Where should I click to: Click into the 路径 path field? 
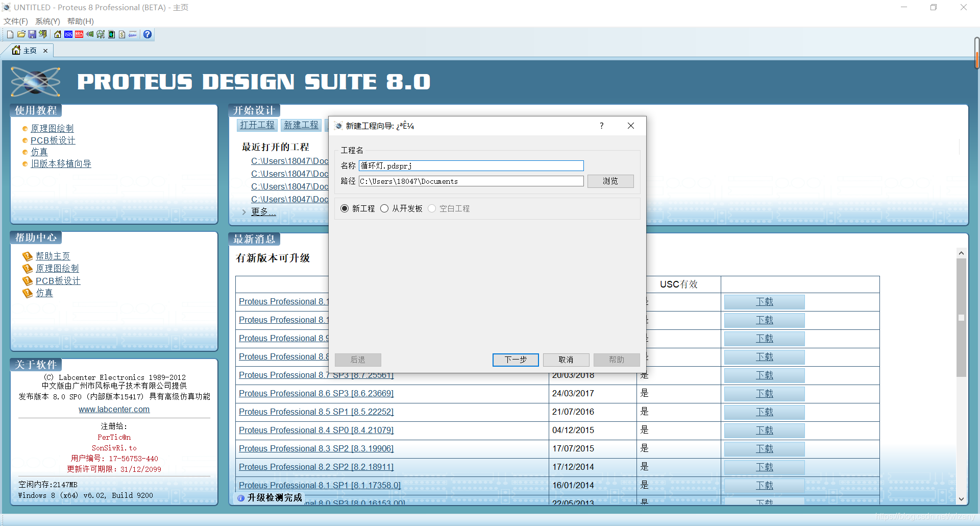pyautogui.click(x=471, y=181)
